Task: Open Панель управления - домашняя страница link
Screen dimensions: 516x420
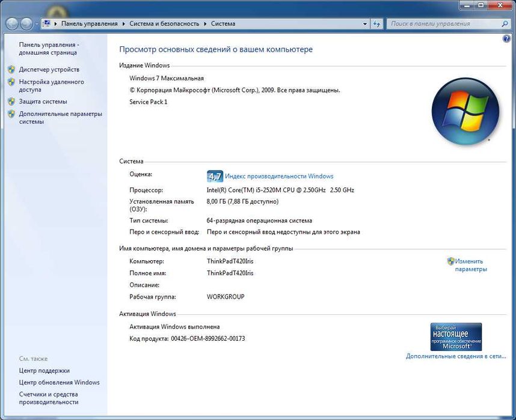Action: coord(49,48)
